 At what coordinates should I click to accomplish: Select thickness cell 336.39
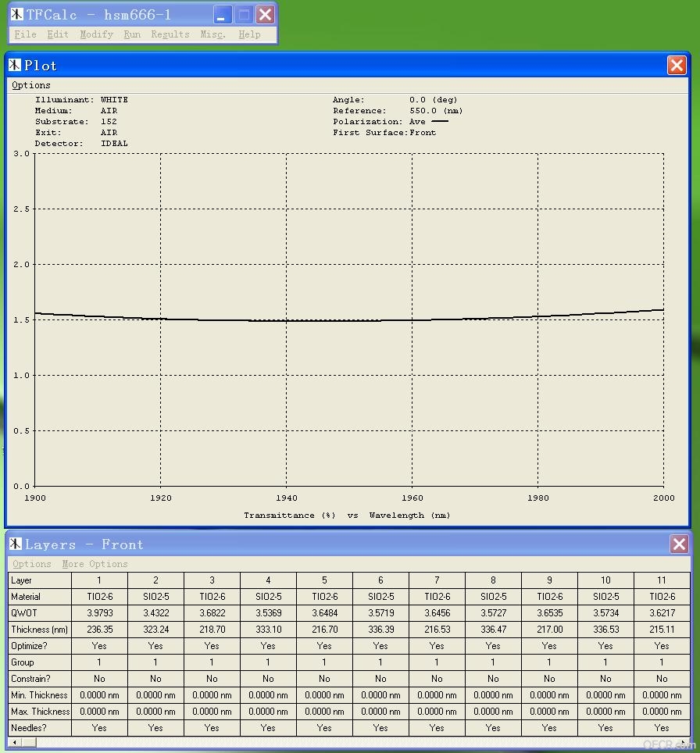coord(380,629)
